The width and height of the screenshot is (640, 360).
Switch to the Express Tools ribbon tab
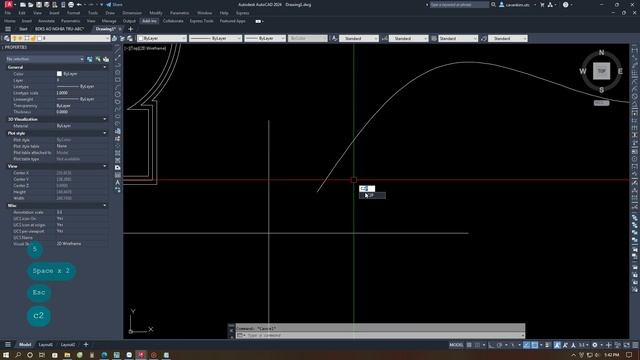click(x=201, y=21)
